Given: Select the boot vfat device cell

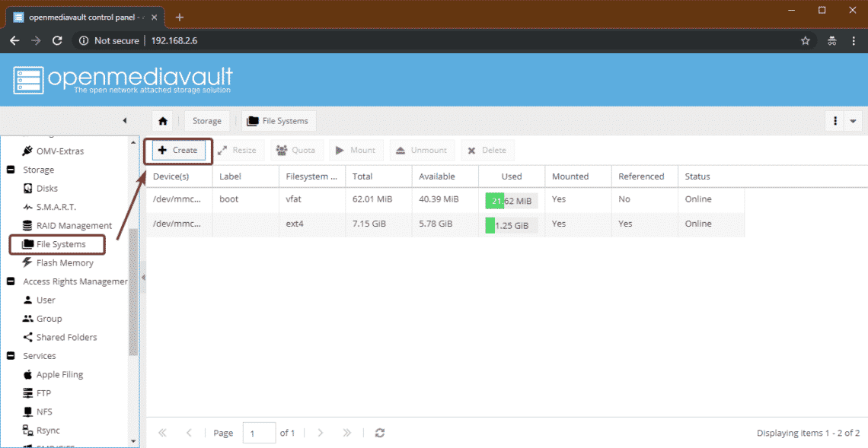Looking at the screenshot, I should [x=180, y=200].
